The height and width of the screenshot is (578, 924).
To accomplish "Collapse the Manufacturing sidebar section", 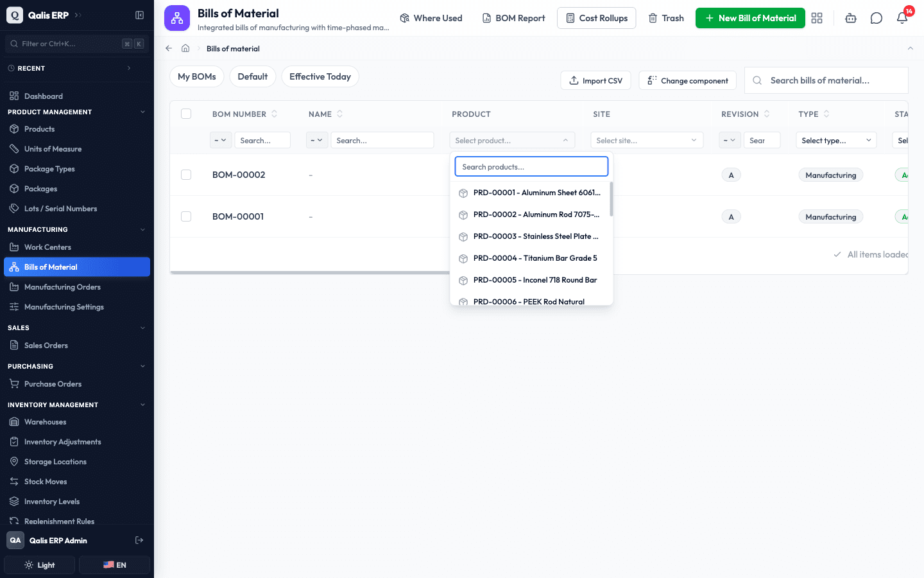I will (x=142, y=229).
